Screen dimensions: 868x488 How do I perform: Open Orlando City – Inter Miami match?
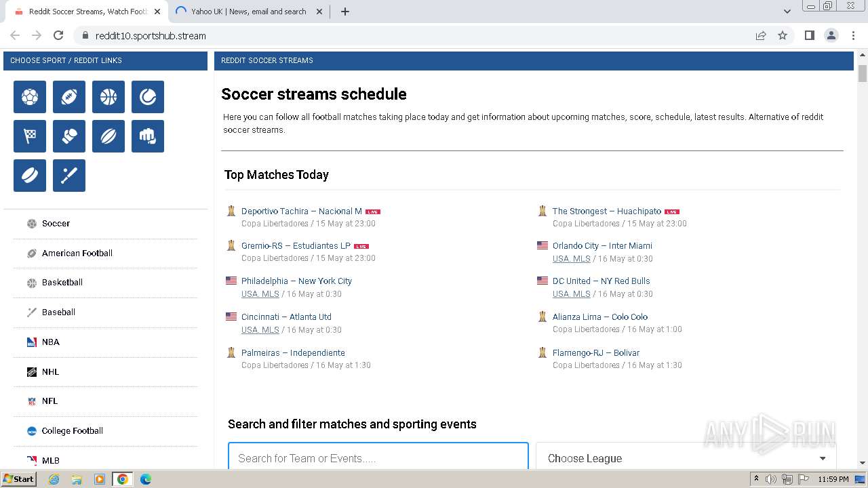pyautogui.click(x=602, y=246)
